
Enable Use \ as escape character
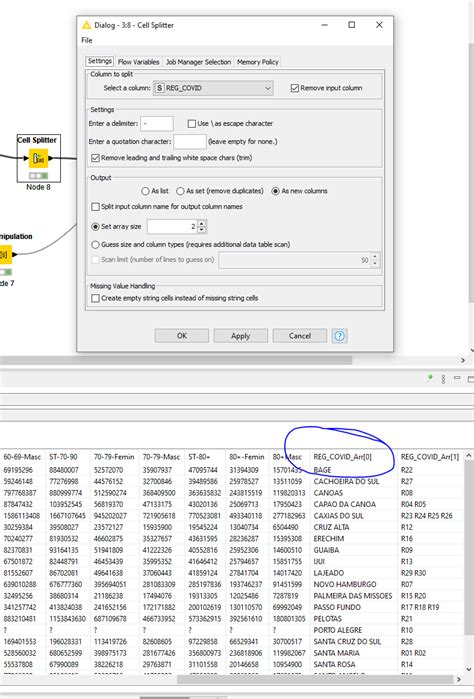tap(192, 123)
